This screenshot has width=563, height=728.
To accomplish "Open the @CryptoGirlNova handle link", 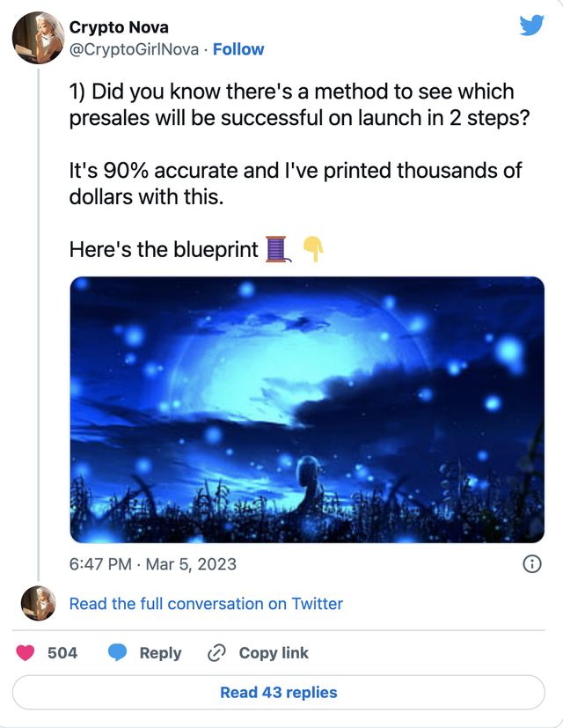I will (134, 49).
